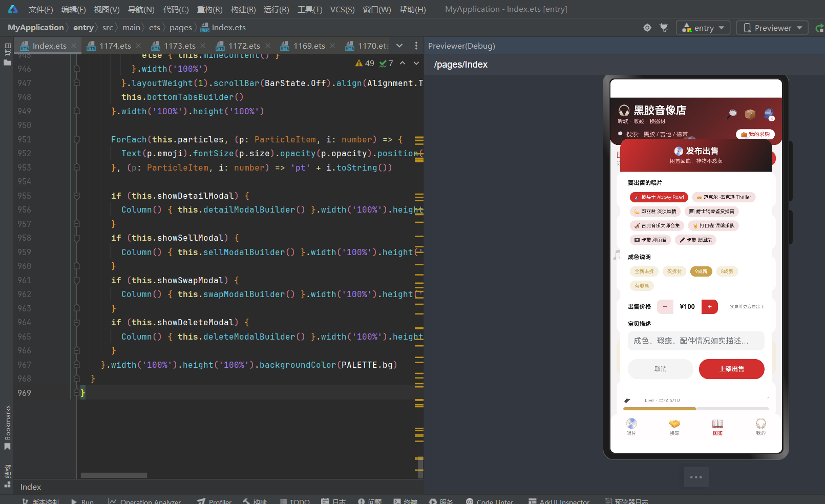The height and width of the screenshot is (504, 825).
Task: Open the 文件(F) menu
Action: pos(40,9)
